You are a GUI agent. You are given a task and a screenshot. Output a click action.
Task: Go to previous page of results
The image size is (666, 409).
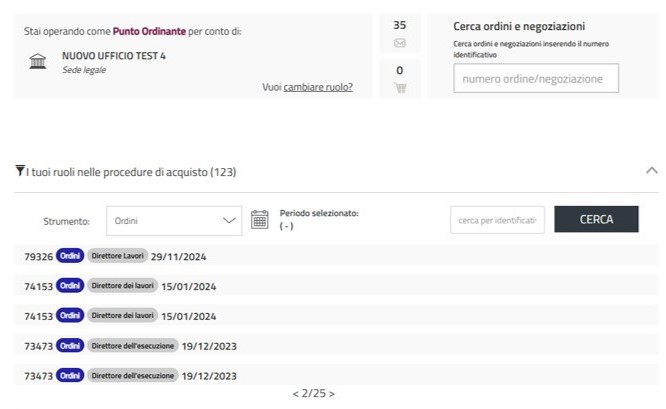[x=295, y=394]
